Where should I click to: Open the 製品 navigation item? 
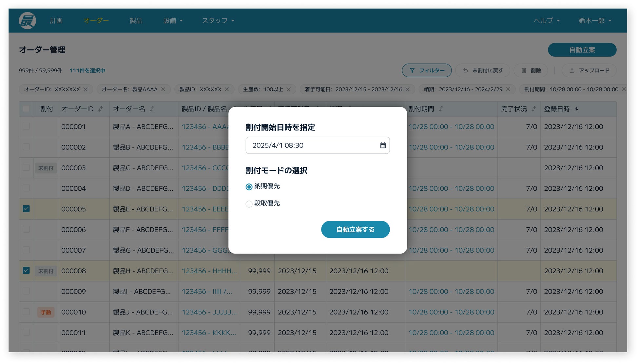click(x=136, y=21)
